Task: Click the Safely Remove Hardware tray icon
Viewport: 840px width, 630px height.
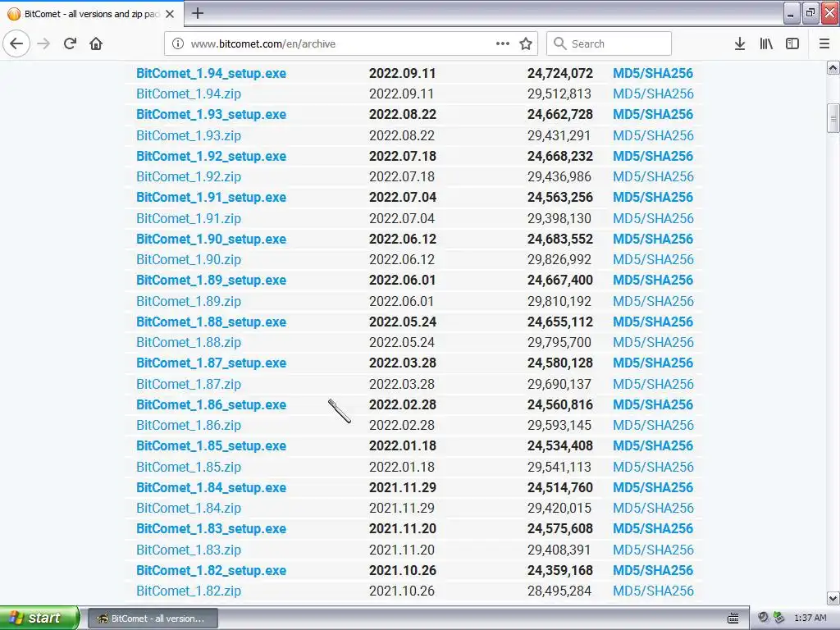Action: (x=778, y=618)
